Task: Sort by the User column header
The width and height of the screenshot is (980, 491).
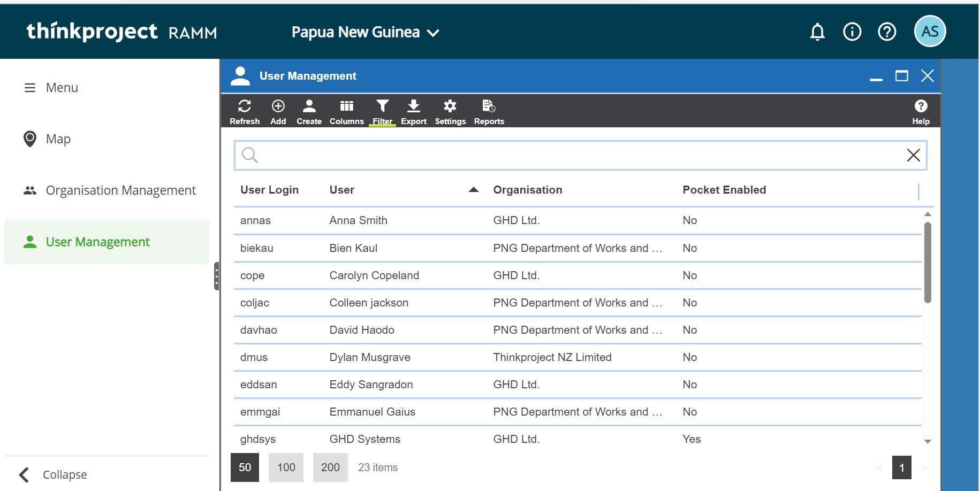Action: 342,190
